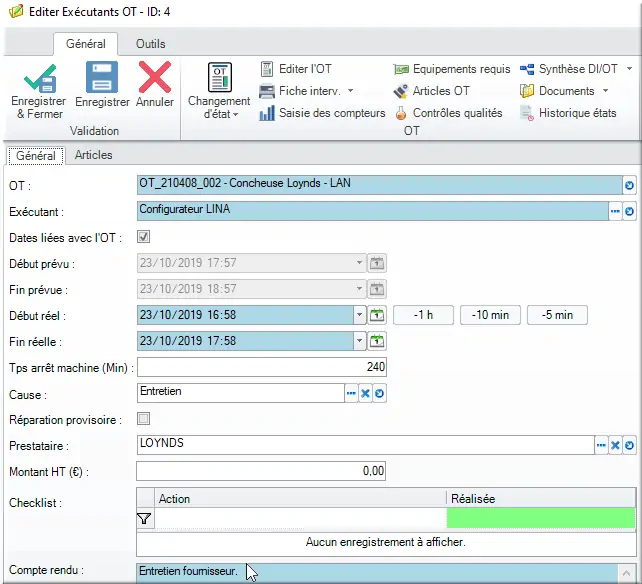Click Montant HT input field

tap(261, 471)
